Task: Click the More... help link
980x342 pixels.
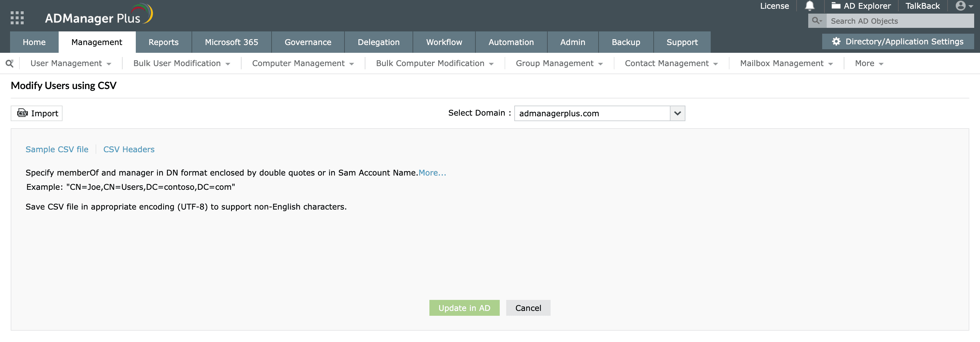Action: 432,173
